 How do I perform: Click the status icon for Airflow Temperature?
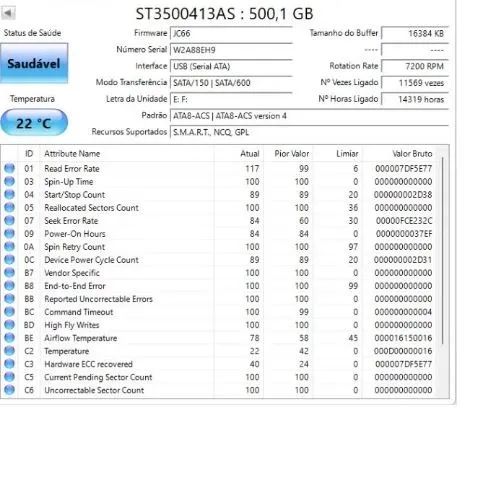pyautogui.click(x=9, y=337)
